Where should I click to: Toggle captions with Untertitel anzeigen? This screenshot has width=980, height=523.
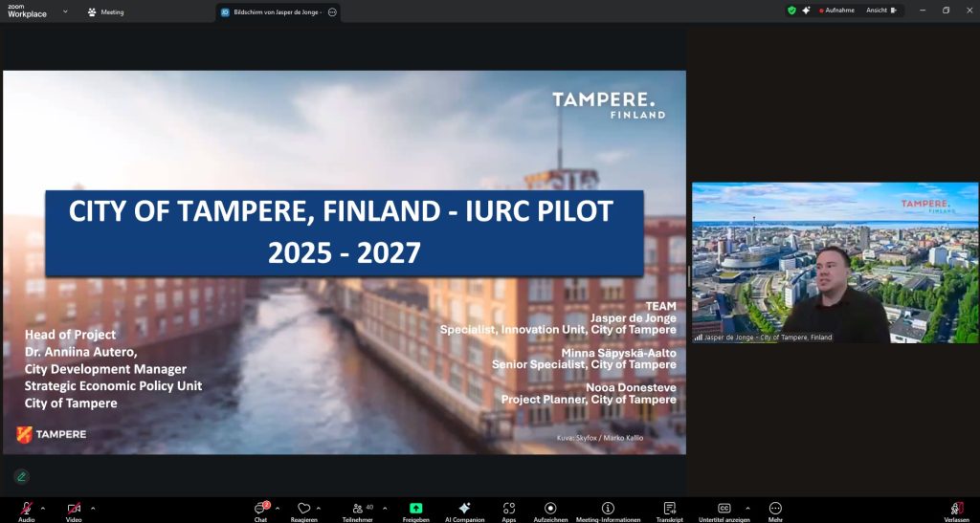724,509
